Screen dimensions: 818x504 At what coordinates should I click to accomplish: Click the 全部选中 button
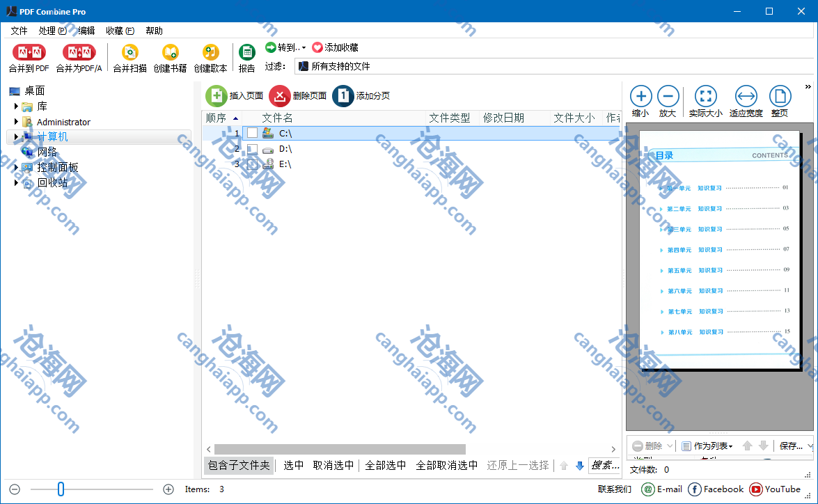click(386, 466)
